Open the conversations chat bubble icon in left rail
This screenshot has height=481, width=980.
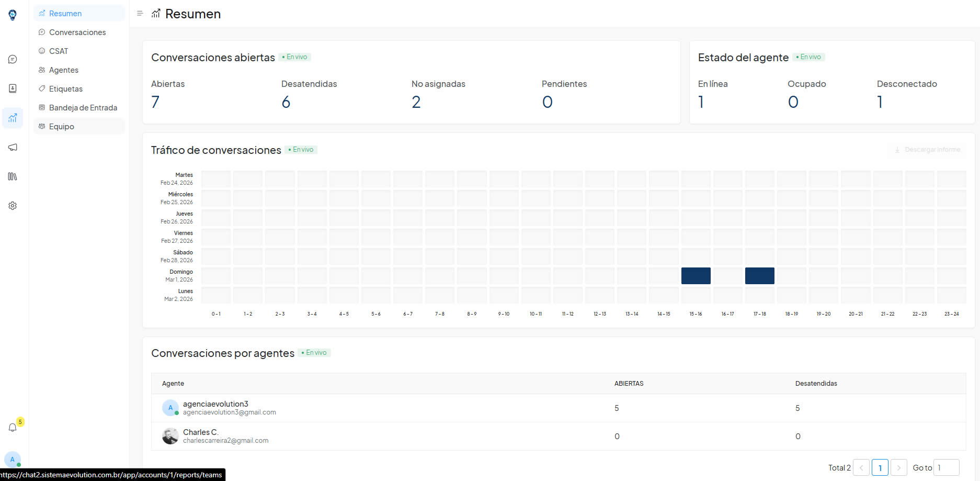point(13,60)
